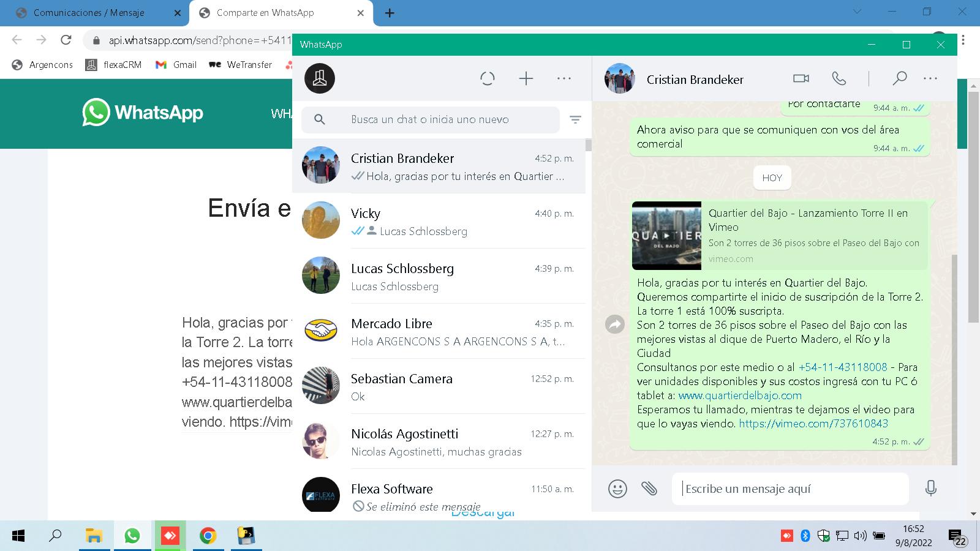Open the chat list more options menu
980x551 pixels.
pyautogui.click(x=564, y=78)
